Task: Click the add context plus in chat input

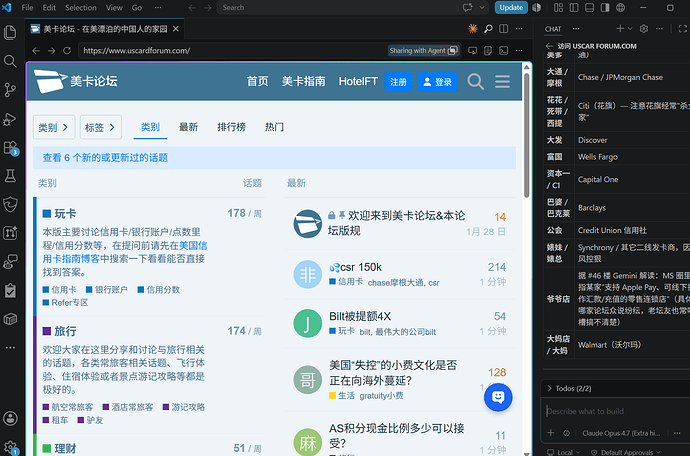Action: pos(551,433)
